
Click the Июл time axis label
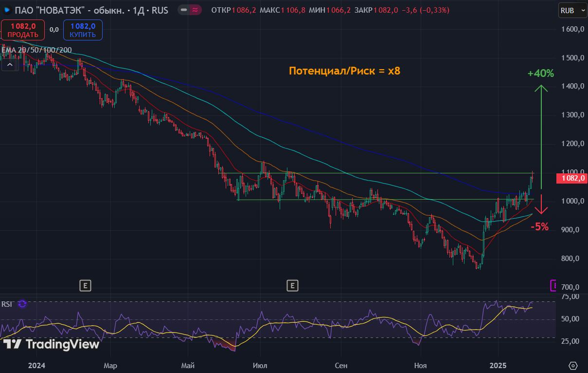click(x=260, y=365)
